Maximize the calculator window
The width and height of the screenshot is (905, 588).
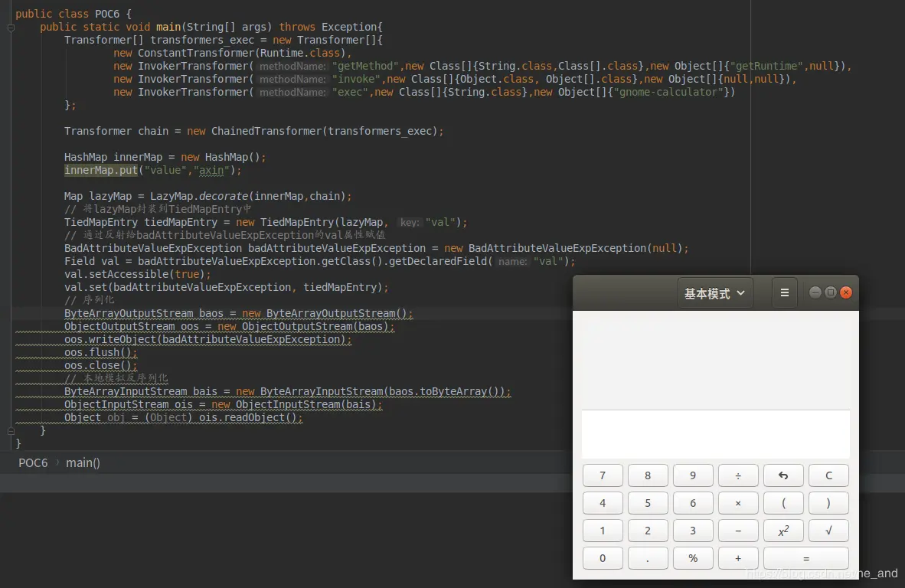tap(831, 292)
